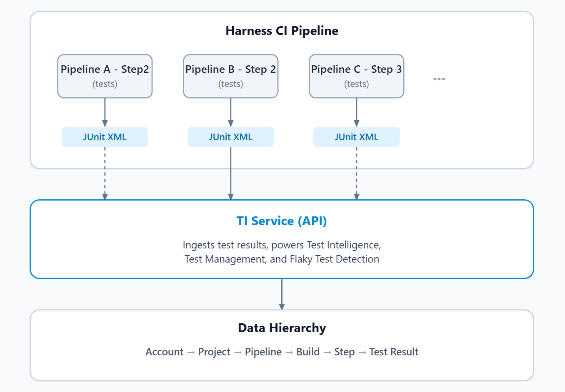
Task: Click the word Project in the hierarchy
Action: click(x=214, y=352)
